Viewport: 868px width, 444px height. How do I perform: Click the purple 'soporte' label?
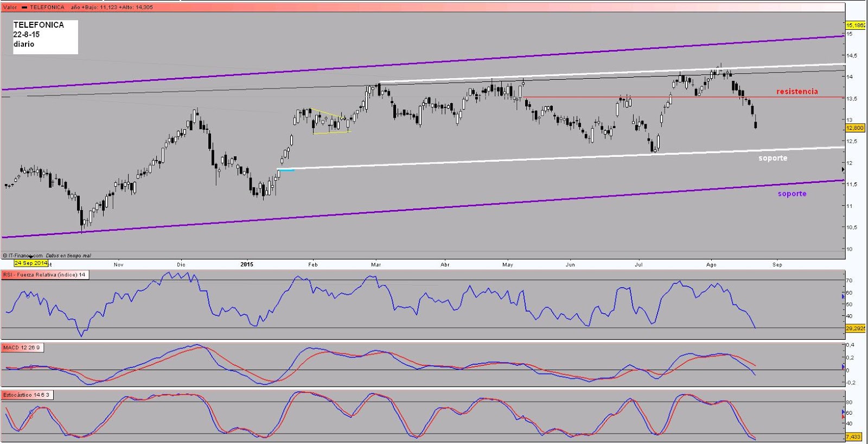click(792, 193)
